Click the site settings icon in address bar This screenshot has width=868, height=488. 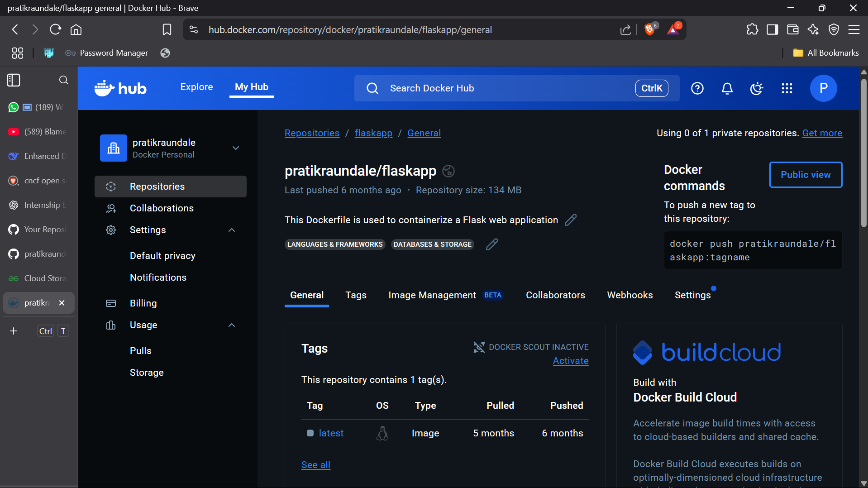194,30
